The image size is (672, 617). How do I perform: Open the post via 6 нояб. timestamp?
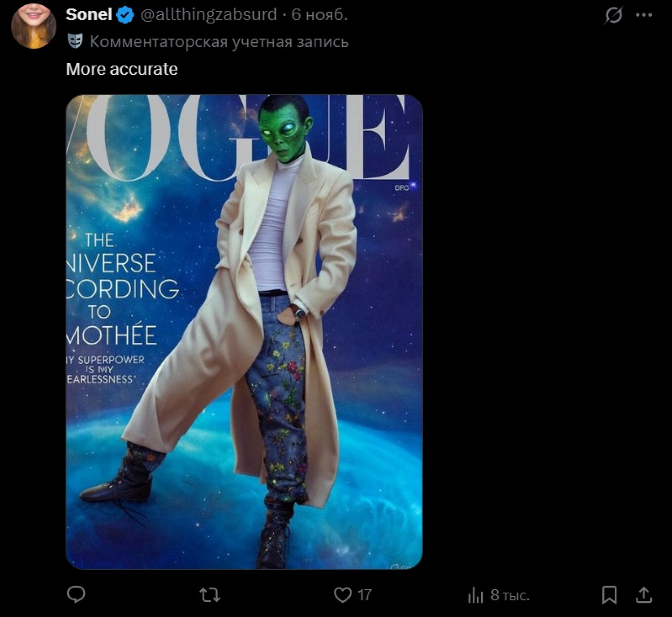319,15
